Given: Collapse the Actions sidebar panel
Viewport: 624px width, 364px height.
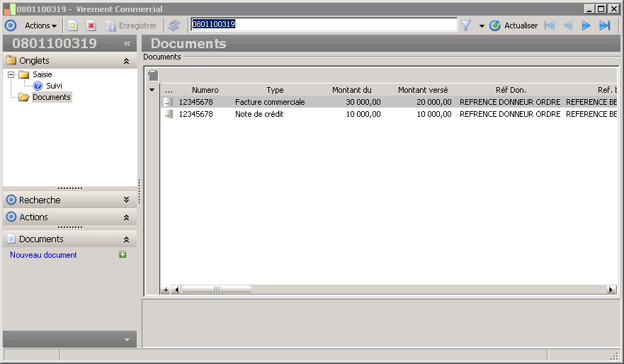Looking at the screenshot, I should click(126, 217).
